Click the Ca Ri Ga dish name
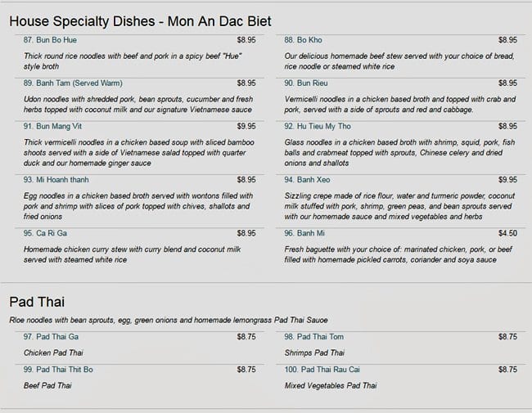The height and width of the screenshot is (413, 532). click(x=56, y=233)
